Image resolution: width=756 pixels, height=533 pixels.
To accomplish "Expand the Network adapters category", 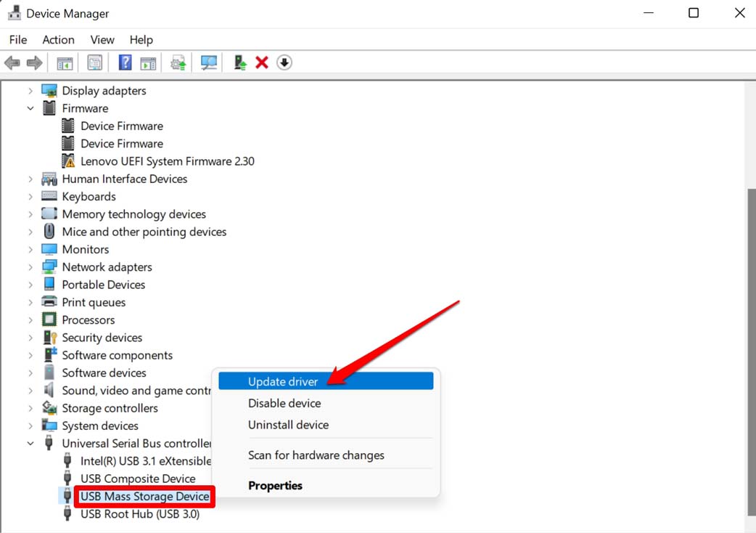I will coord(30,267).
